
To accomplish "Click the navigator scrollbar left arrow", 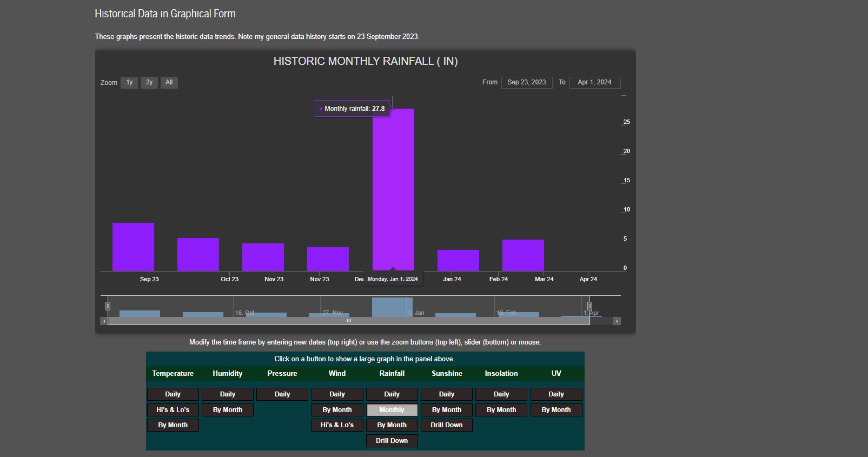I will [x=104, y=321].
